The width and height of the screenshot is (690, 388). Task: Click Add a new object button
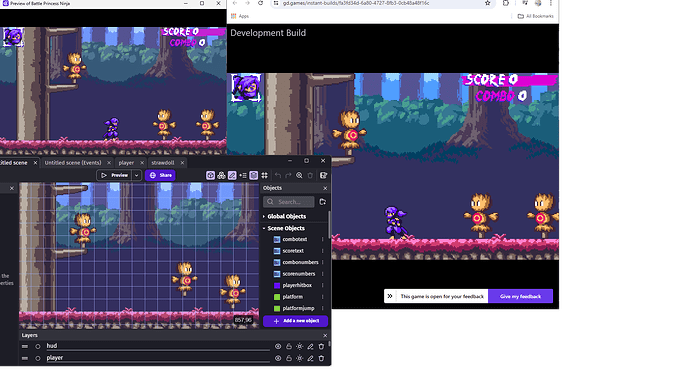[296, 321]
